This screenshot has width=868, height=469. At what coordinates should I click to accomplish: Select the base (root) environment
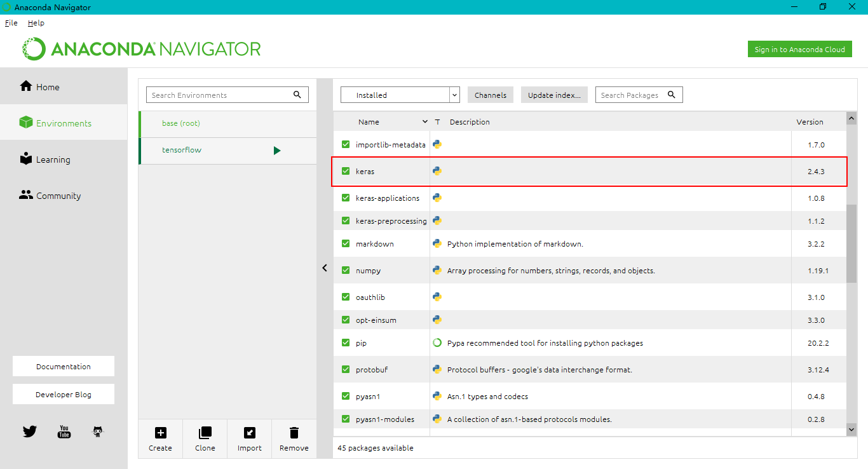[227, 123]
